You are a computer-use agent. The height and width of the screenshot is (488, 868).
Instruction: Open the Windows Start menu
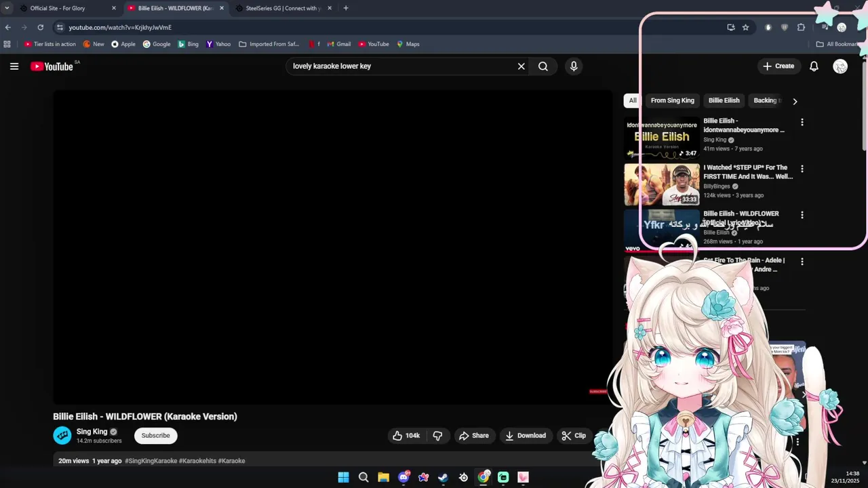[344, 477]
